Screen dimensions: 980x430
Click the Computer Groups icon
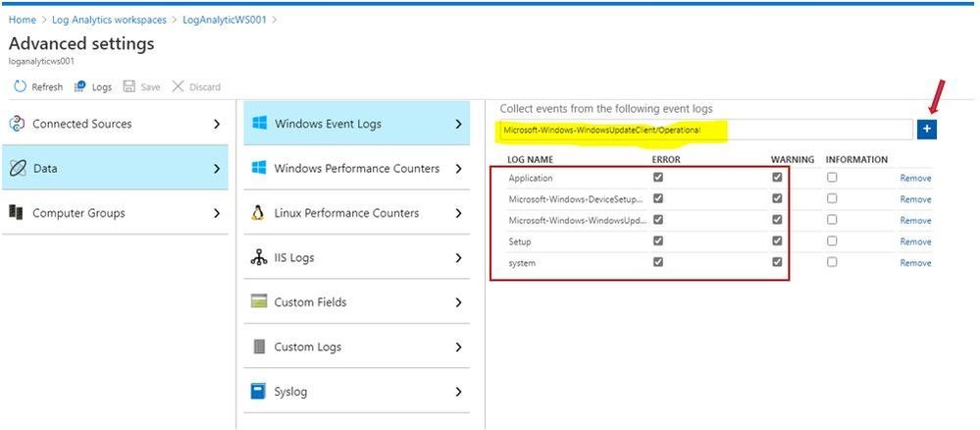pos(17,213)
